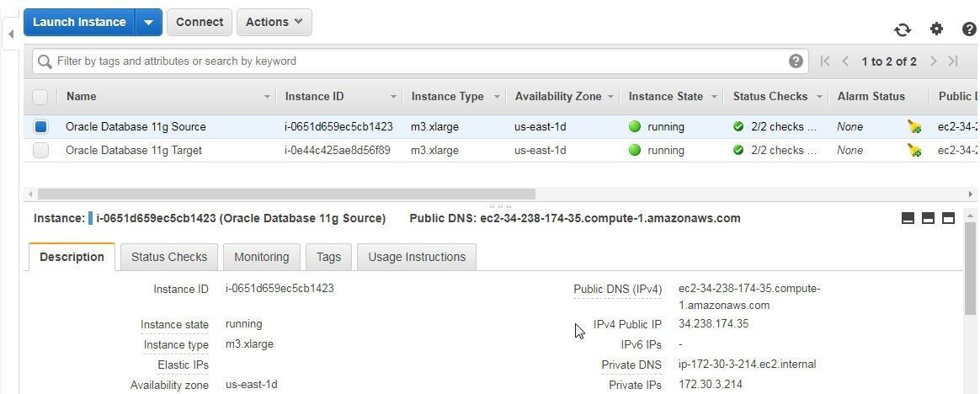The width and height of the screenshot is (980, 394).
Task: Sort by the Instance State column arrow
Action: [x=715, y=98]
